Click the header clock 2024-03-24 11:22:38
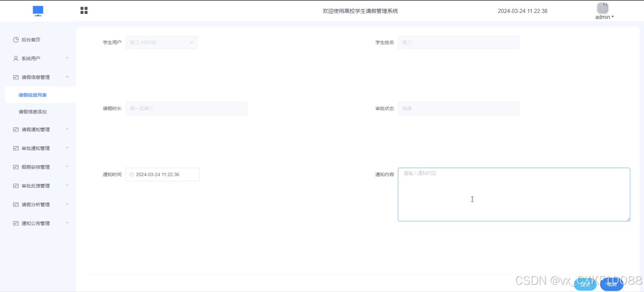 click(523, 11)
